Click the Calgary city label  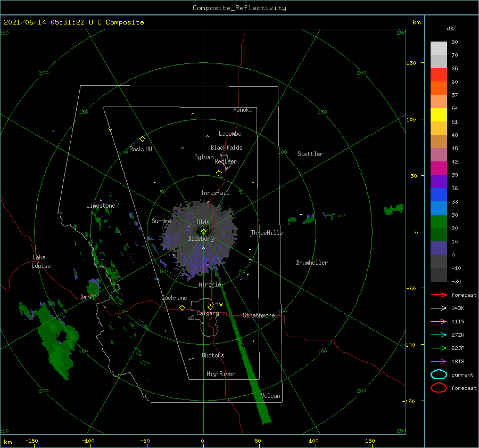point(208,313)
